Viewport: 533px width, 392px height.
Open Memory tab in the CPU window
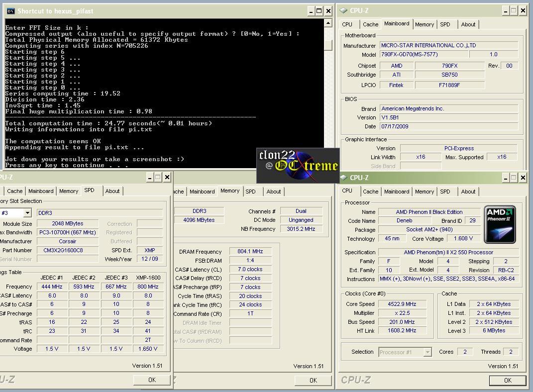point(424,192)
